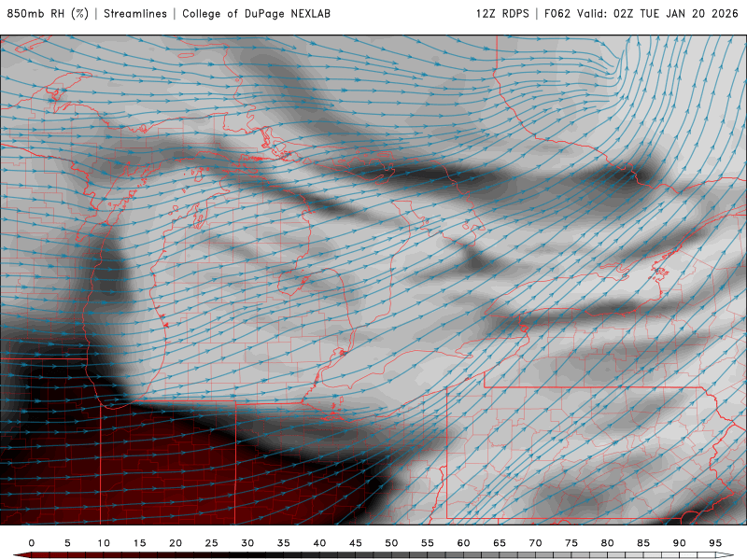Click the colorbar label '85'
The height and width of the screenshot is (560, 747).
643,543
